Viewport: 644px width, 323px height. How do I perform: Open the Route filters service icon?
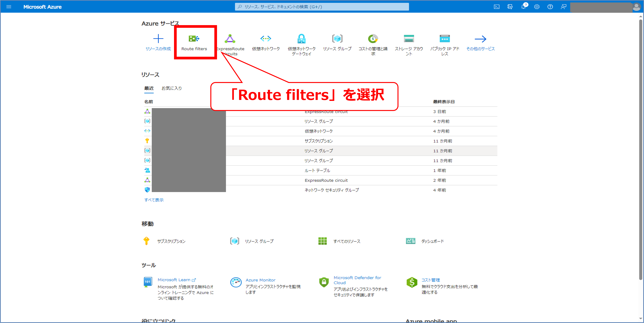click(194, 39)
